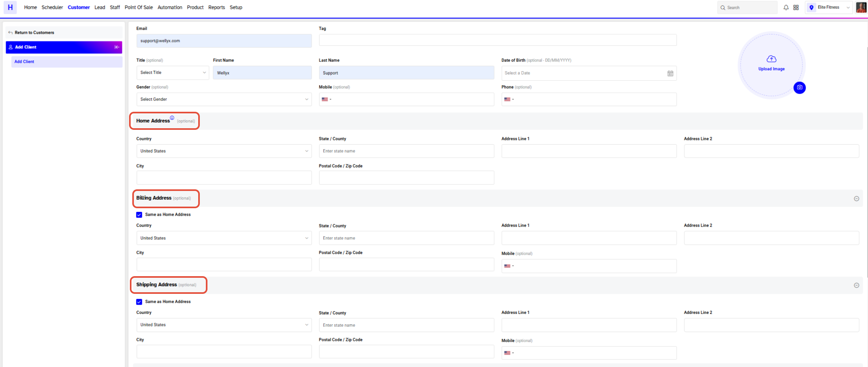
Task: Click the Upload Image label
Action: click(772, 69)
